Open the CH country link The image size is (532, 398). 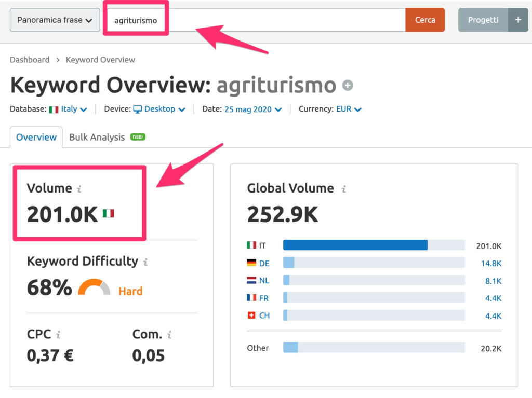264,315
